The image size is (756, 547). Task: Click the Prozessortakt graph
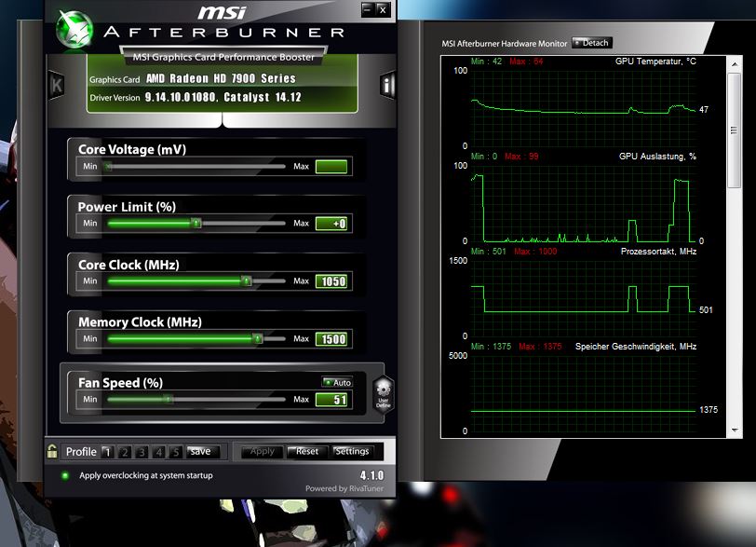tap(584, 298)
